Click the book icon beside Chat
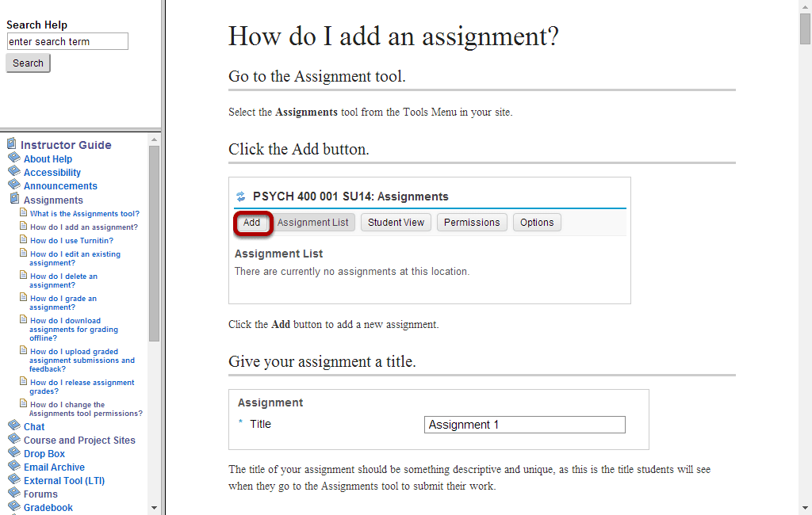Screen dimensions: 812x515 tap(14, 425)
